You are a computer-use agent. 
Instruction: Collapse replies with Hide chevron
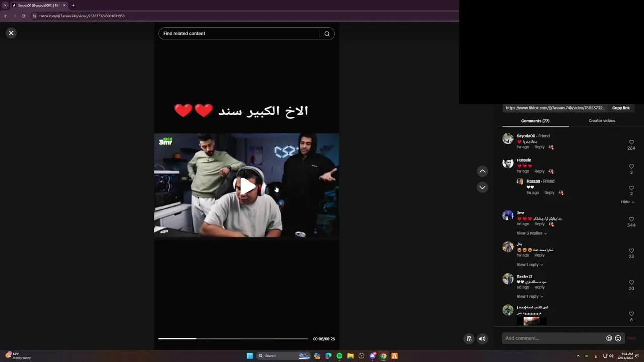(627, 202)
